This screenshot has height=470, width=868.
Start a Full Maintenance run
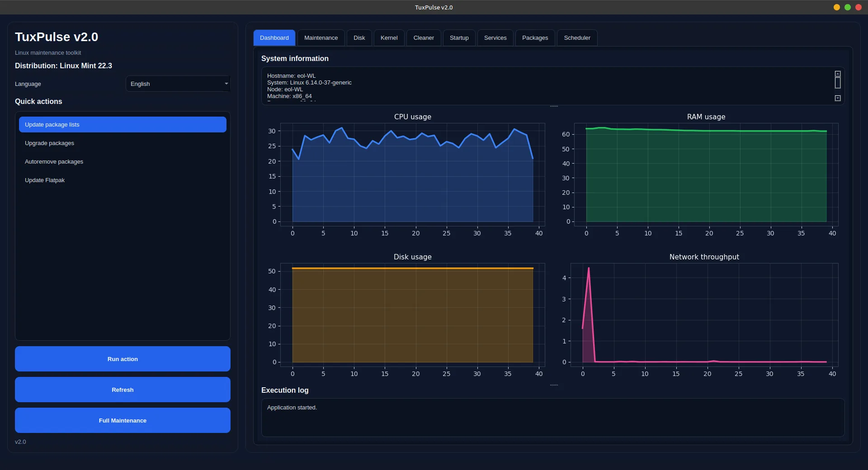pos(122,420)
